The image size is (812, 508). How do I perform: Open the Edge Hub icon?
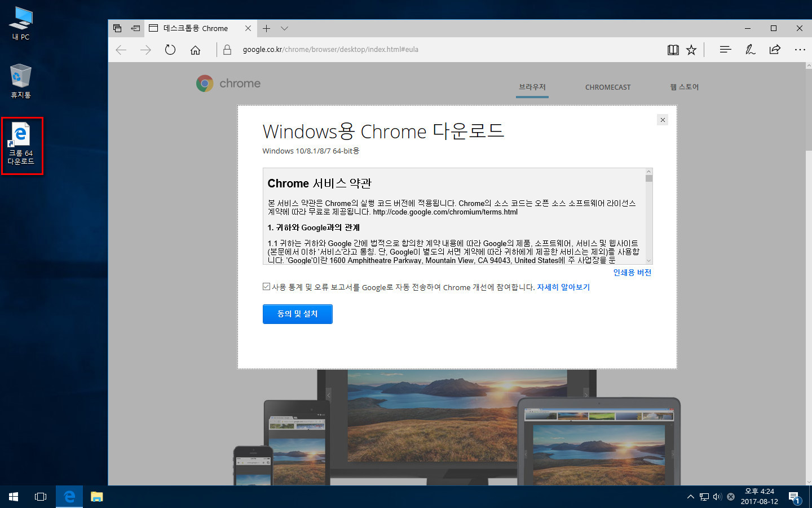point(726,50)
